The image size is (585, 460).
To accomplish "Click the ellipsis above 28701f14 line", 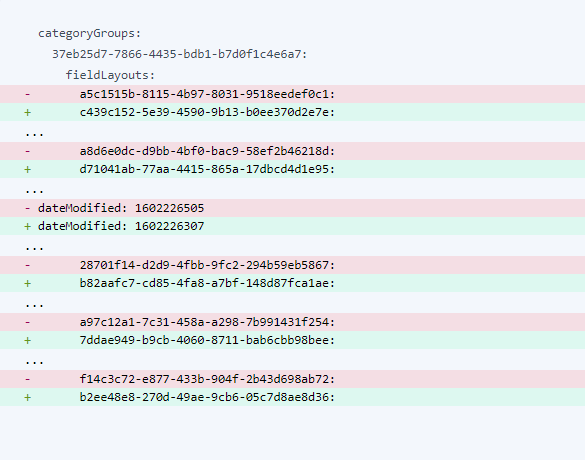I will [x=34, y=249].
